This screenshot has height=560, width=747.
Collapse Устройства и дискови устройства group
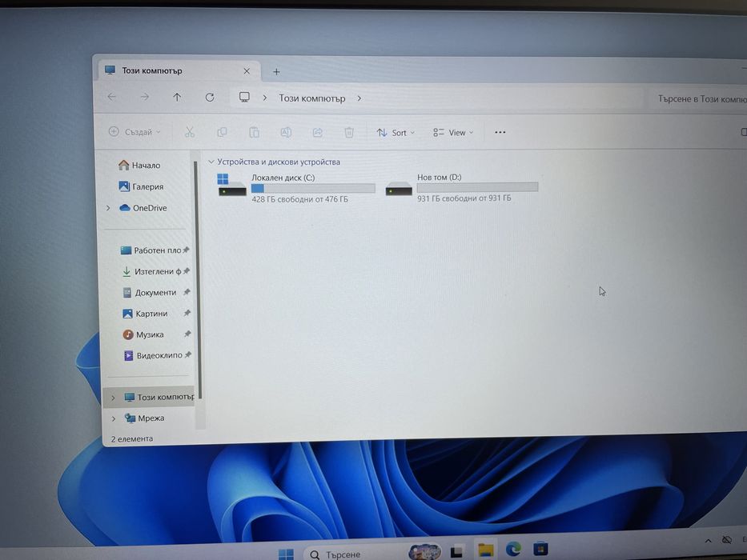click(211, 162)
